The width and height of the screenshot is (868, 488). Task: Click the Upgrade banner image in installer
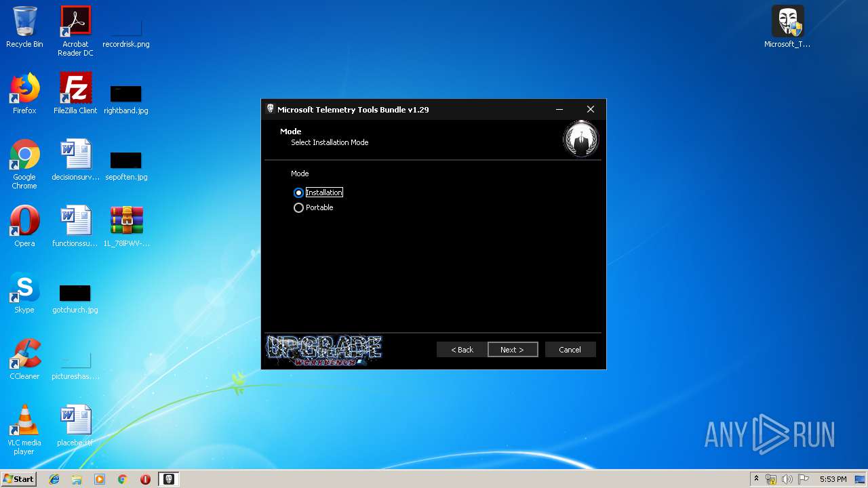(323, 350)
